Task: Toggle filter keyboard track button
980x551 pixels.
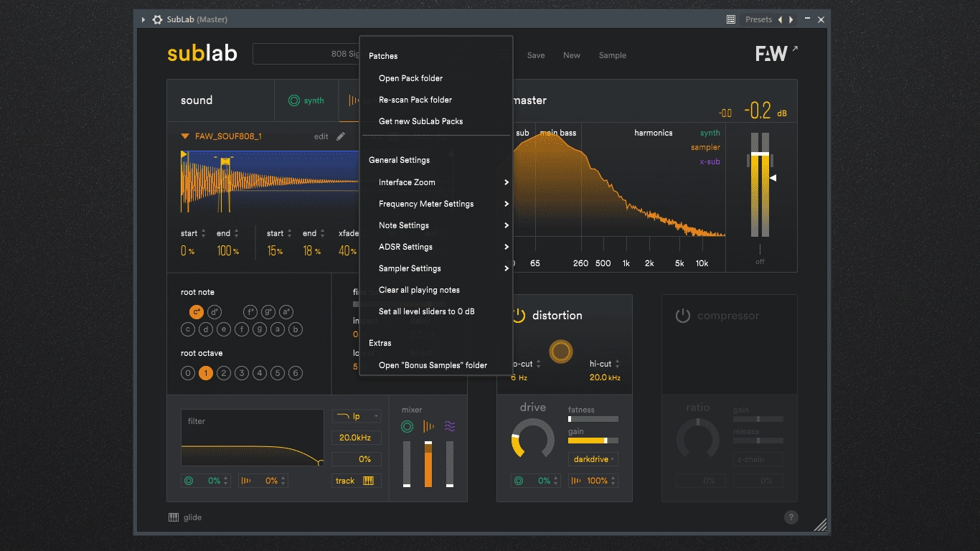Action: click(x=357, y=481)
